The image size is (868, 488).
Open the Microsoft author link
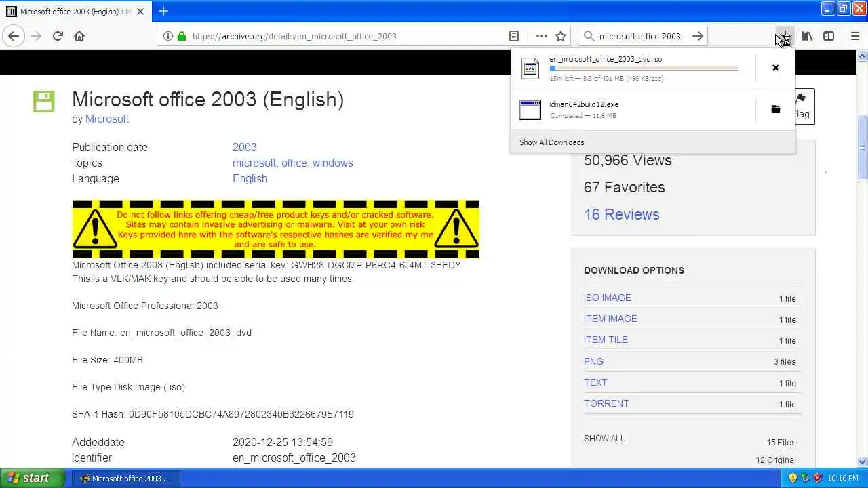107,119
